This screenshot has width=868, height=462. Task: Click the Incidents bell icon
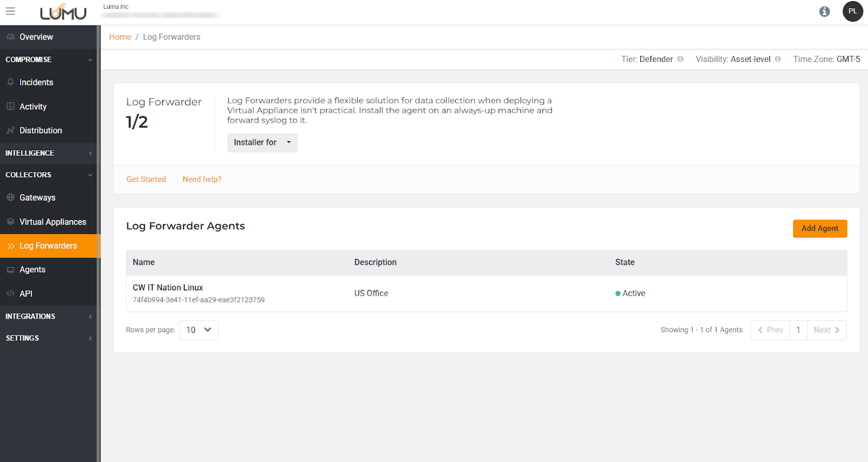point(10,82)
